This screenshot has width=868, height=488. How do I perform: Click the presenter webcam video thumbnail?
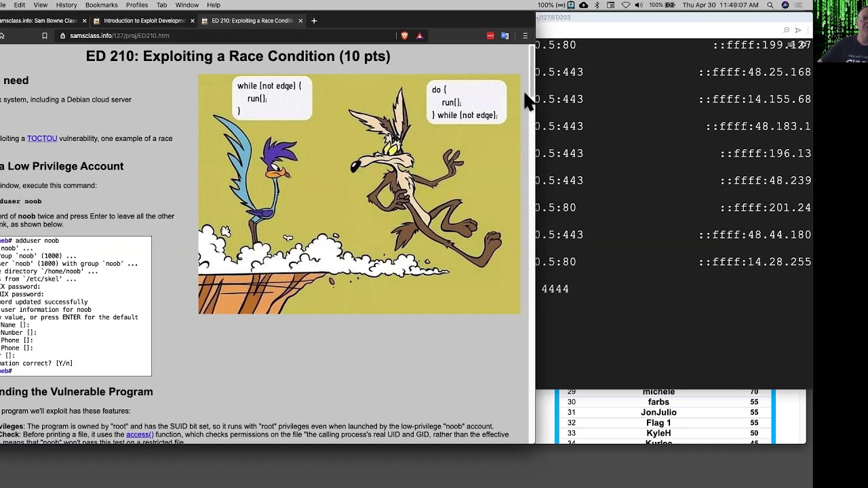tap(841, 32)
